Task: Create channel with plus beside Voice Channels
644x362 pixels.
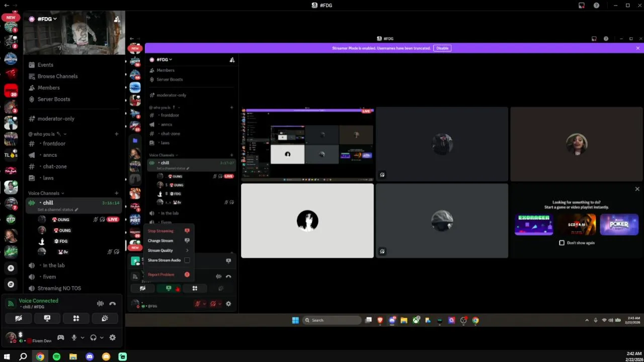Action: [116, 193]
